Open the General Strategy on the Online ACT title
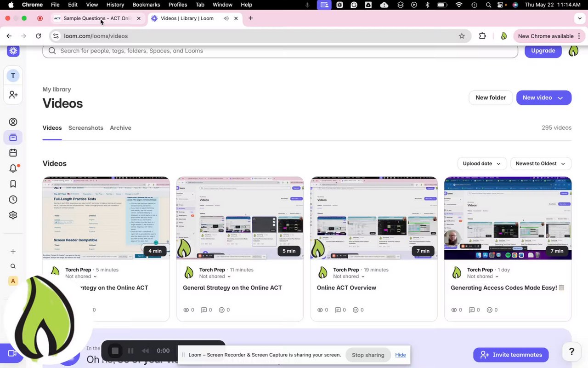 coord(232,287)
